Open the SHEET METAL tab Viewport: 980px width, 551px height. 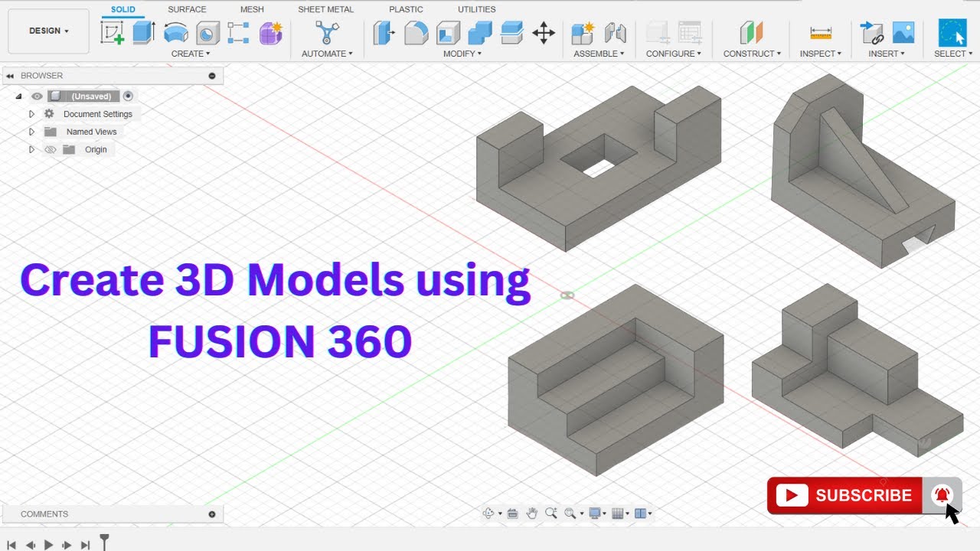click(326, 9)
